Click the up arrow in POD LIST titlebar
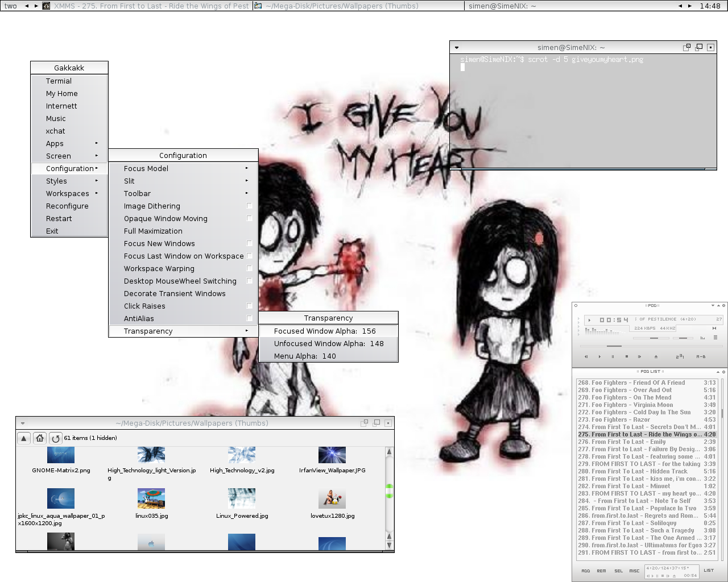 click(718, 372)
